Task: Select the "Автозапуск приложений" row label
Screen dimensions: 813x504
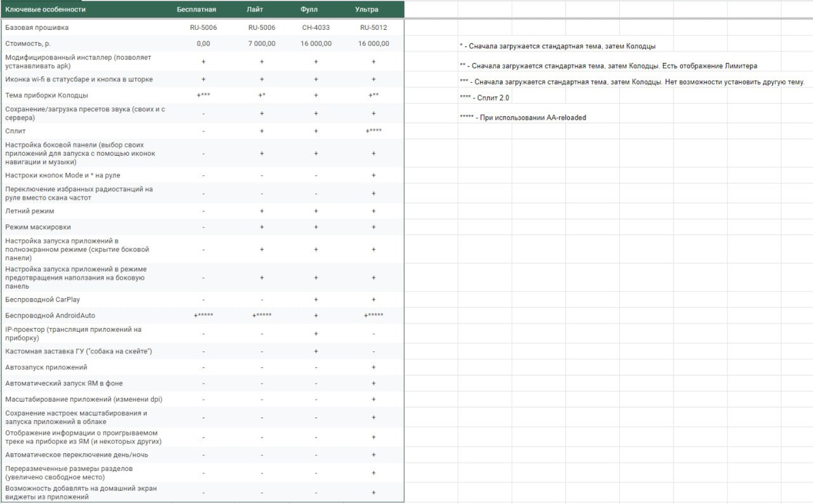Action: (46, 367)
